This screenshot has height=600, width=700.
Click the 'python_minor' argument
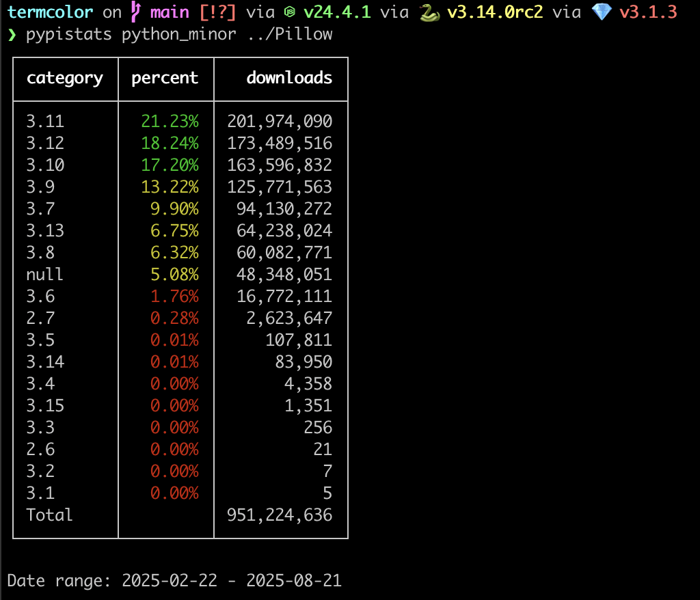[179, 34]
